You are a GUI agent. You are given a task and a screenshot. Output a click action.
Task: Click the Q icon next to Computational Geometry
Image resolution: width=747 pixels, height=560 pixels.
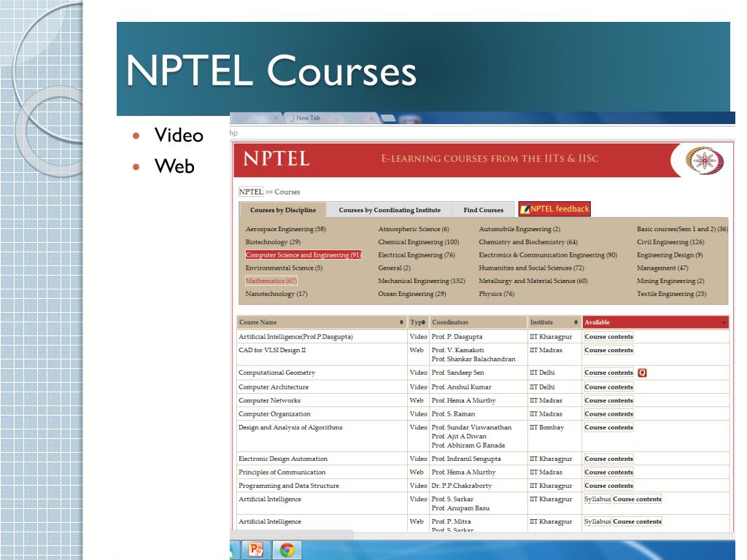(x=642, y=373)
